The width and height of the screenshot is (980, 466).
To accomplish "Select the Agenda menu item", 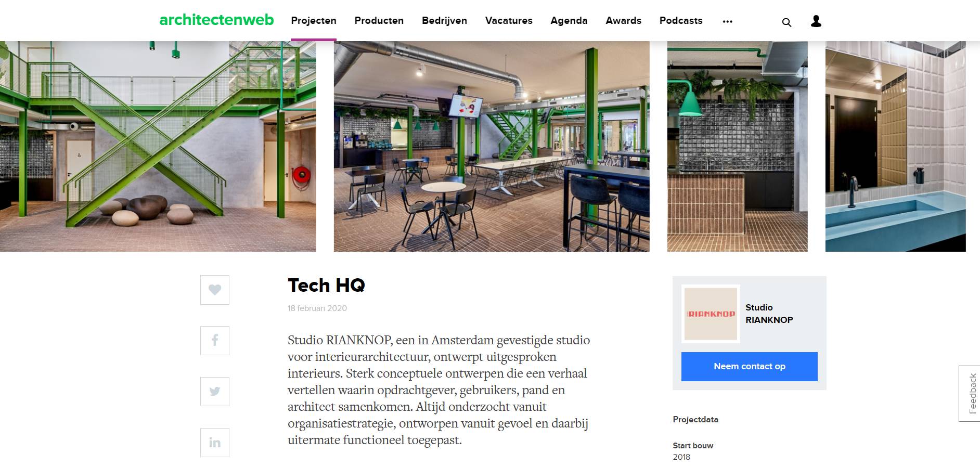I will point(569,21).
